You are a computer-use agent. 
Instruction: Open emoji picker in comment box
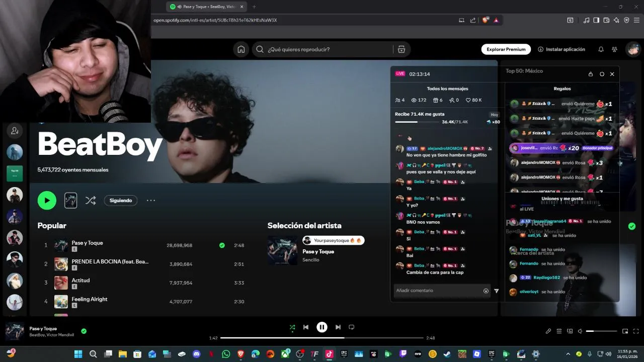coord(486,291)
